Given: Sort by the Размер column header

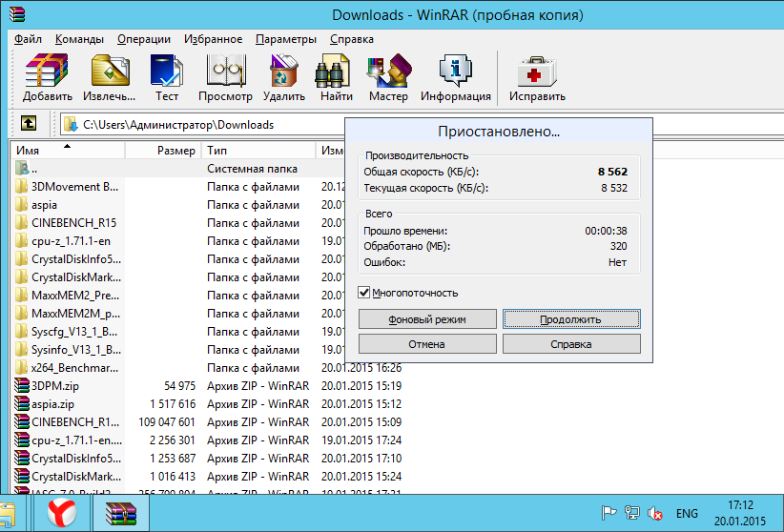Looking at the screenshot, I should pyautogui.click(x=163, y=150).
